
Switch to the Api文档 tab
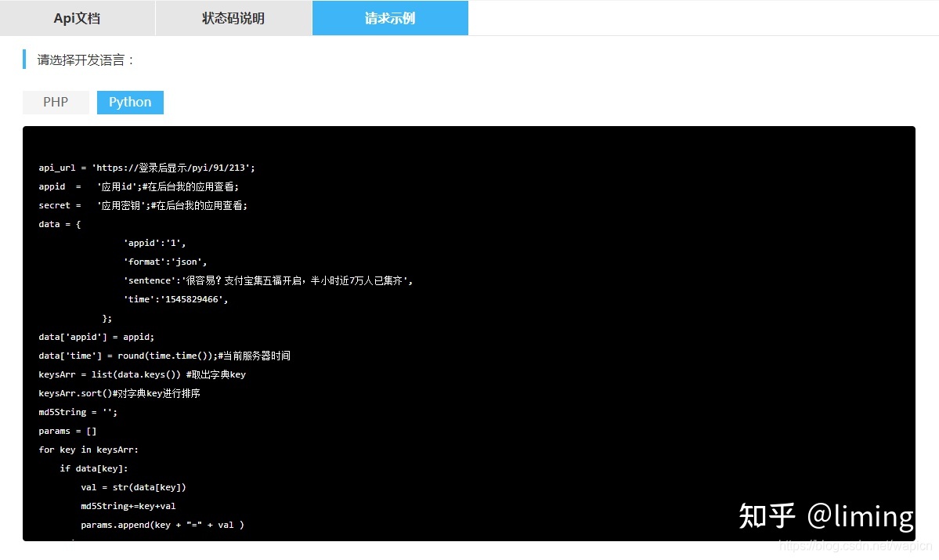[x=78, y=18]
